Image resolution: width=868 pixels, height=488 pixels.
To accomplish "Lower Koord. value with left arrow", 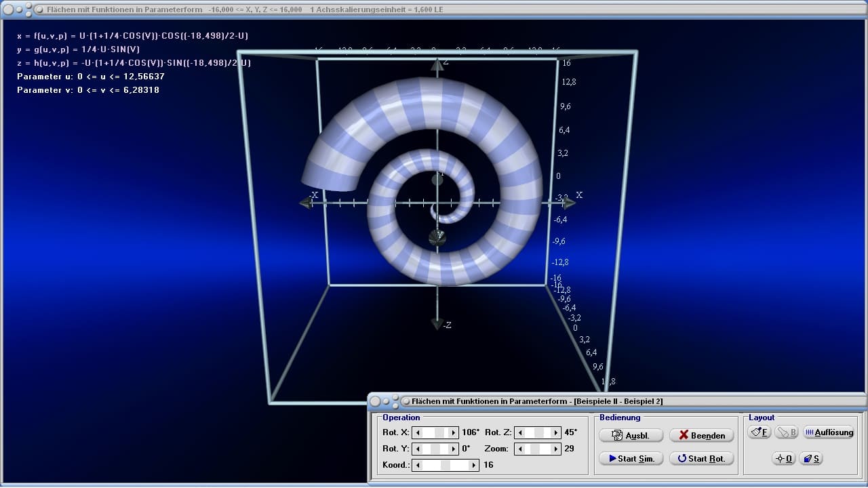I will (x=418, y=465).
